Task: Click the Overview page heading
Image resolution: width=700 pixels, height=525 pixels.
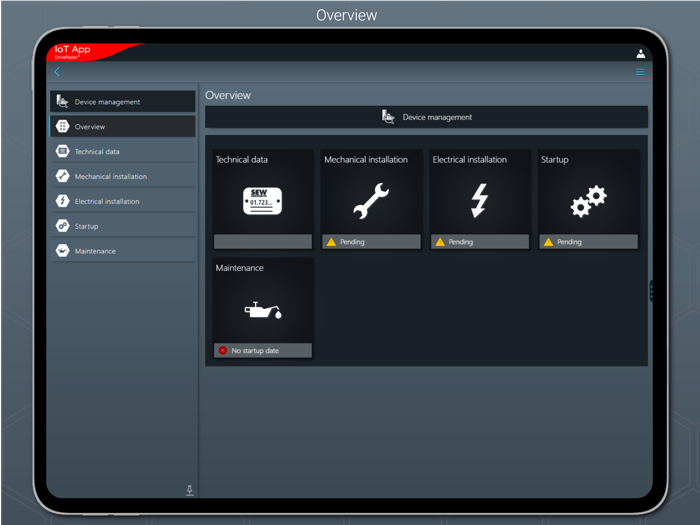Action: 228,96
